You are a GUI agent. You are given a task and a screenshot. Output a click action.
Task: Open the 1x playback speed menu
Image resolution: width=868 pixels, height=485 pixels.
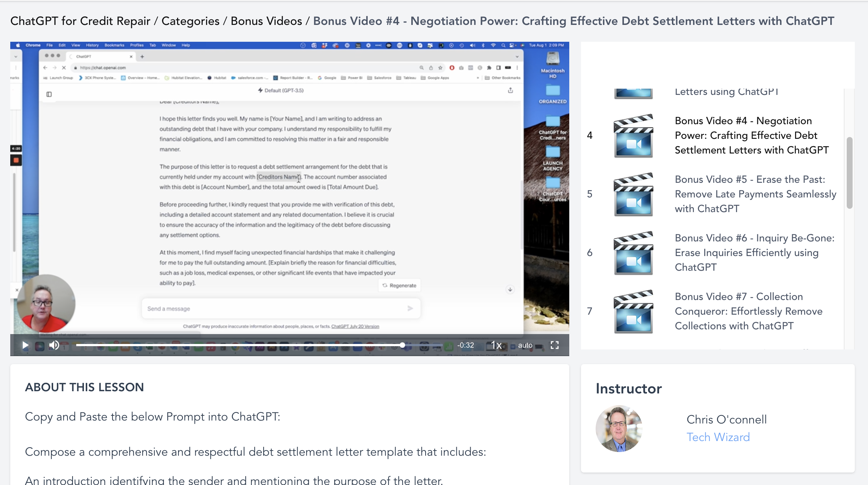pyautogui.click(x=496, y=345)
